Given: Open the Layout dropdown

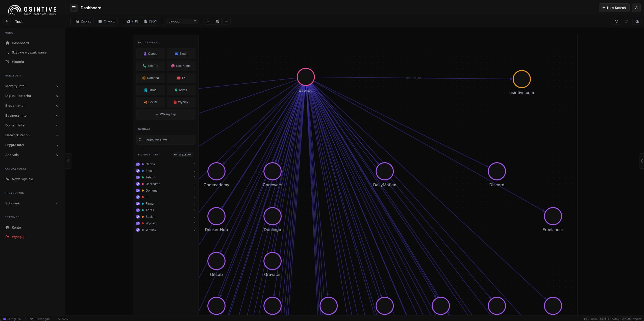Looking at the screenshot, I should [x=182, y=21].
